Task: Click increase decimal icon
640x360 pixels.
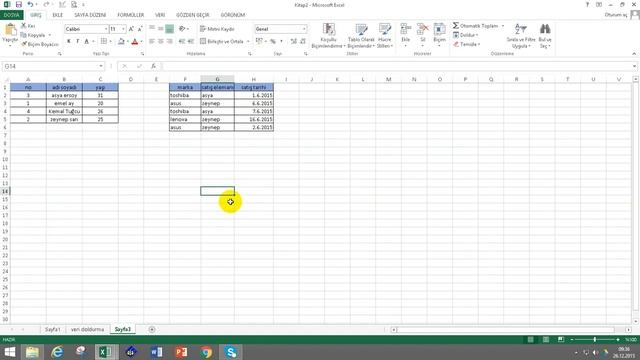Action: pos(293,41)
